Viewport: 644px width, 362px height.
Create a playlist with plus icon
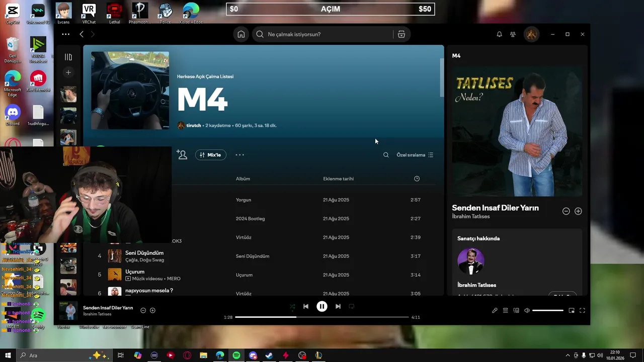tap(68, 72)
